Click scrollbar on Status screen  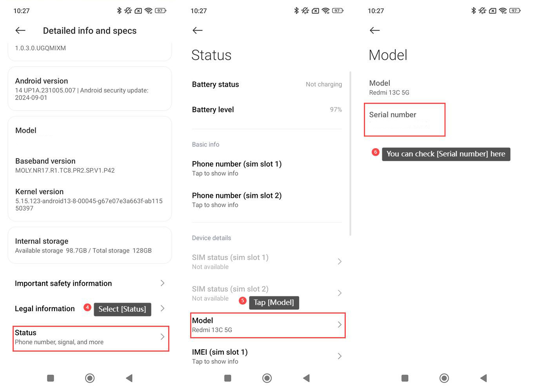[350, 153]
